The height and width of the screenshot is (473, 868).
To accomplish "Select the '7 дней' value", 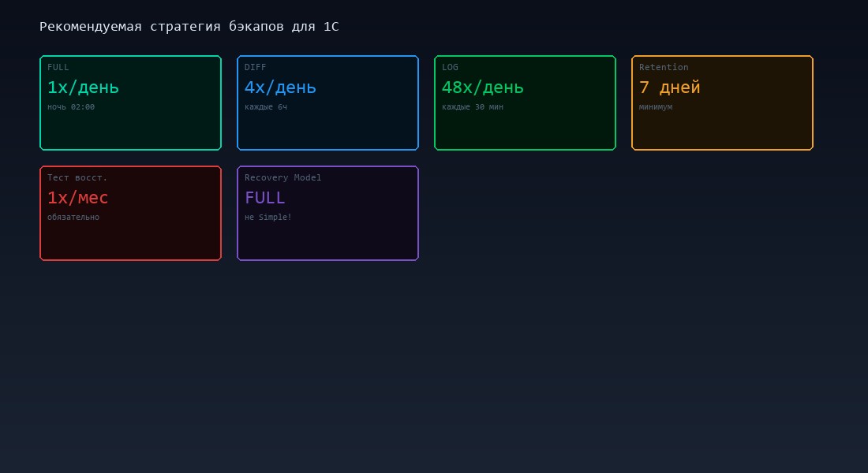I will coord(669,88).
